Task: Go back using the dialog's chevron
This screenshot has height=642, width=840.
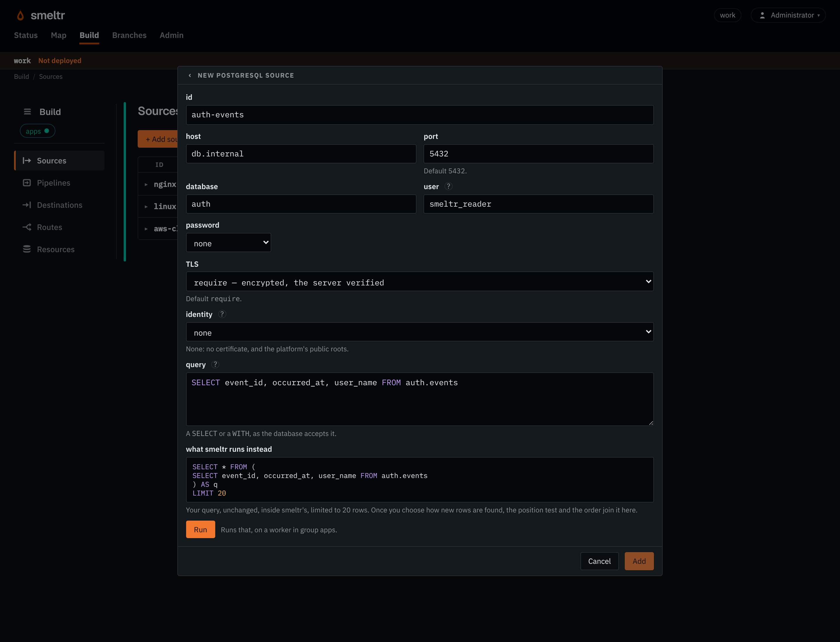Action: [x=190, y=75]
